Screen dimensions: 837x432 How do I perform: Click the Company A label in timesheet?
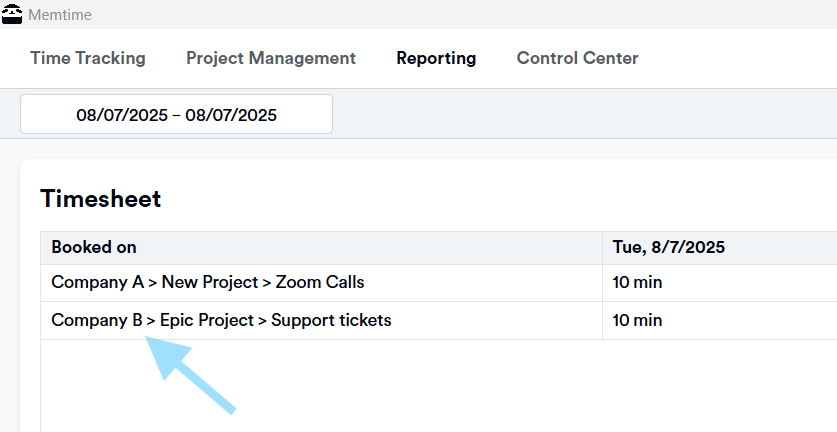pos(98,282)
